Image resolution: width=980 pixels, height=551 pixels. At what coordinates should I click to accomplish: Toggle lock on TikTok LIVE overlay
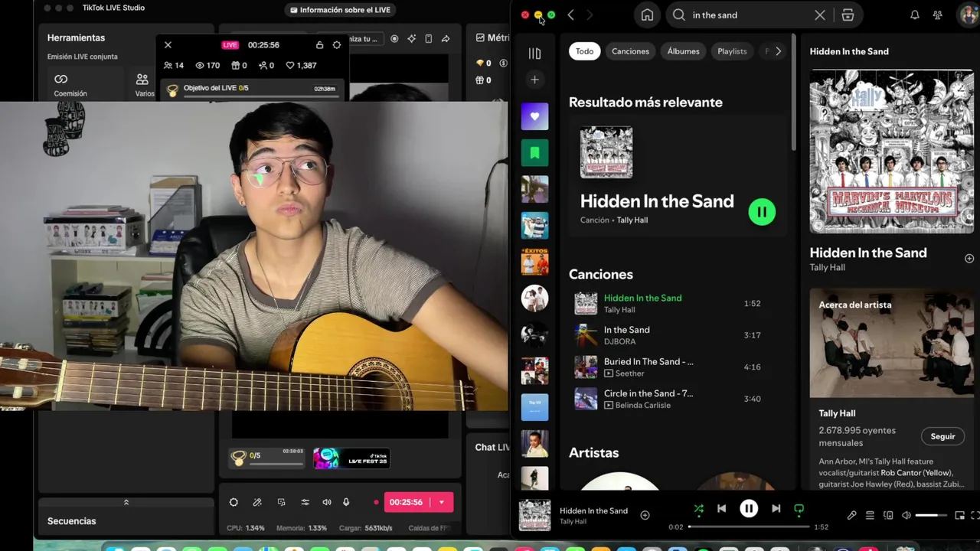point(319,45)
